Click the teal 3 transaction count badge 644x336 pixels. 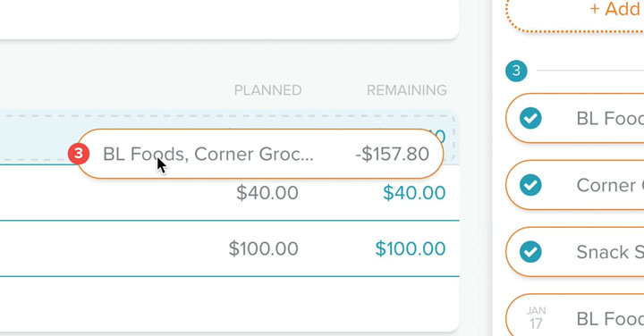[516, 71]
